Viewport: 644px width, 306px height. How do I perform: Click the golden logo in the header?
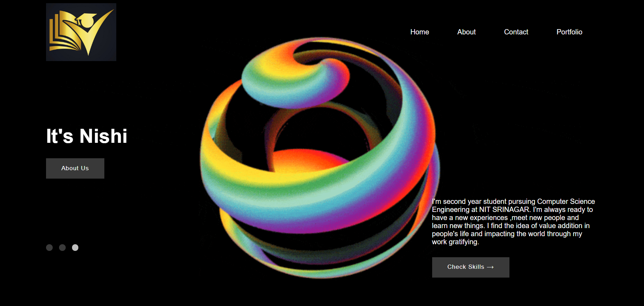(81, 32)
